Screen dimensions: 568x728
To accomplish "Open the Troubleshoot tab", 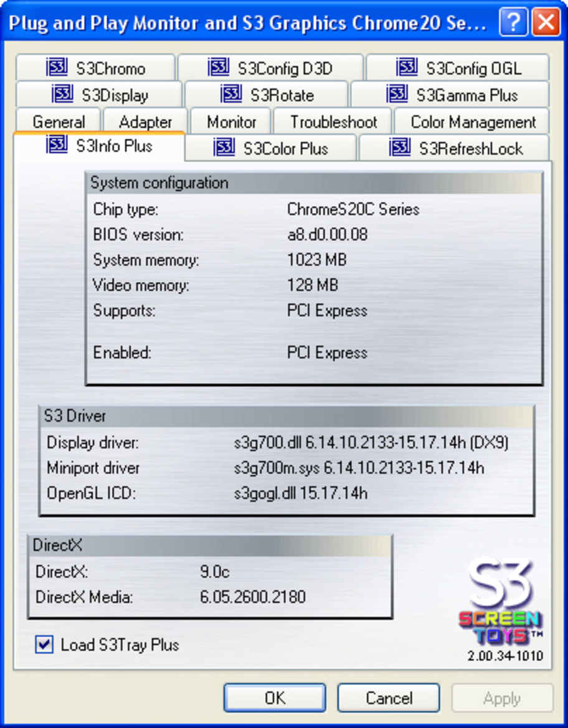I will point(333,121).
